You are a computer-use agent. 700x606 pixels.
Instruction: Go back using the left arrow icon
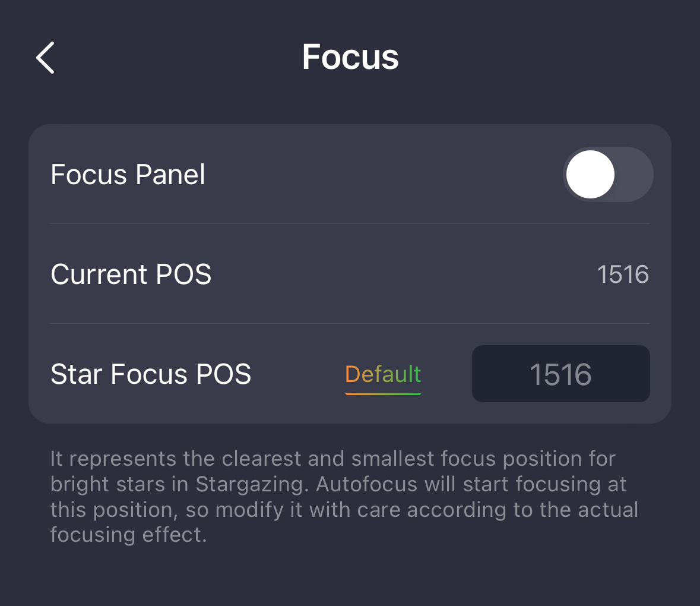click(x=46, y=58)
